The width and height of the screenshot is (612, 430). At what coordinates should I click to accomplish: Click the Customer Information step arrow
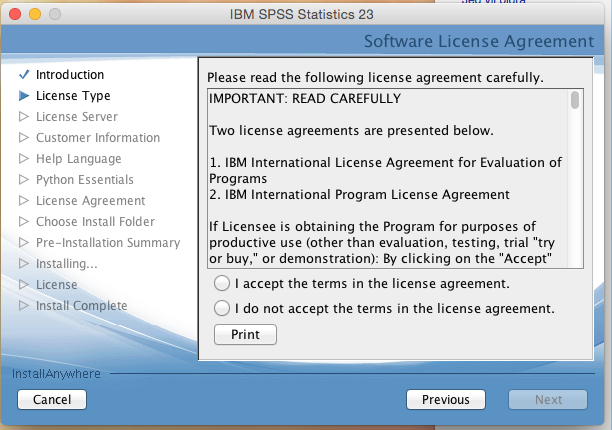(x=24, y=138)
